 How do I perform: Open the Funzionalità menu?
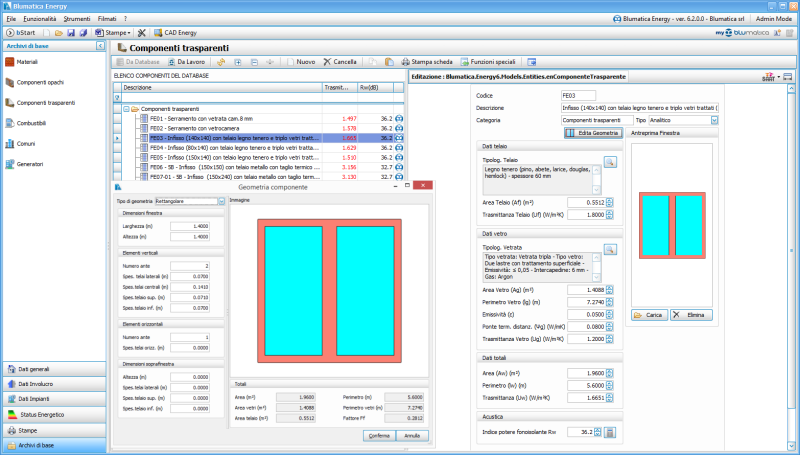click(x=40, y=19)
